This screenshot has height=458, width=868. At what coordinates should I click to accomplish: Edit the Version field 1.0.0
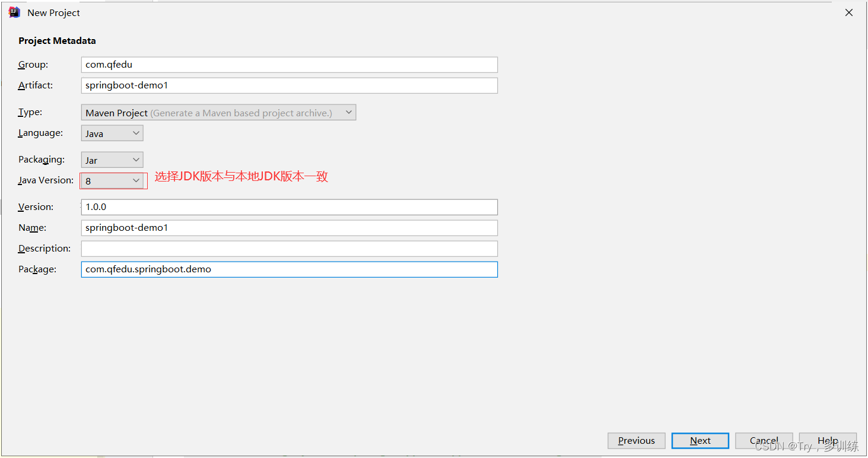290,207
